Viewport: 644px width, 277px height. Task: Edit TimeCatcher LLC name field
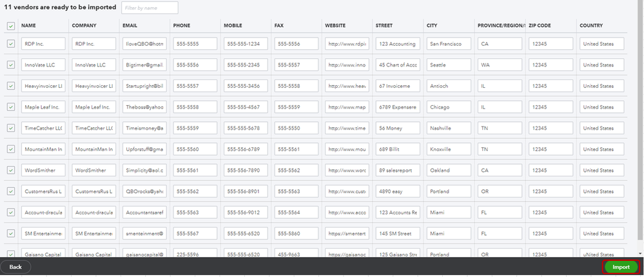point(43,128)
